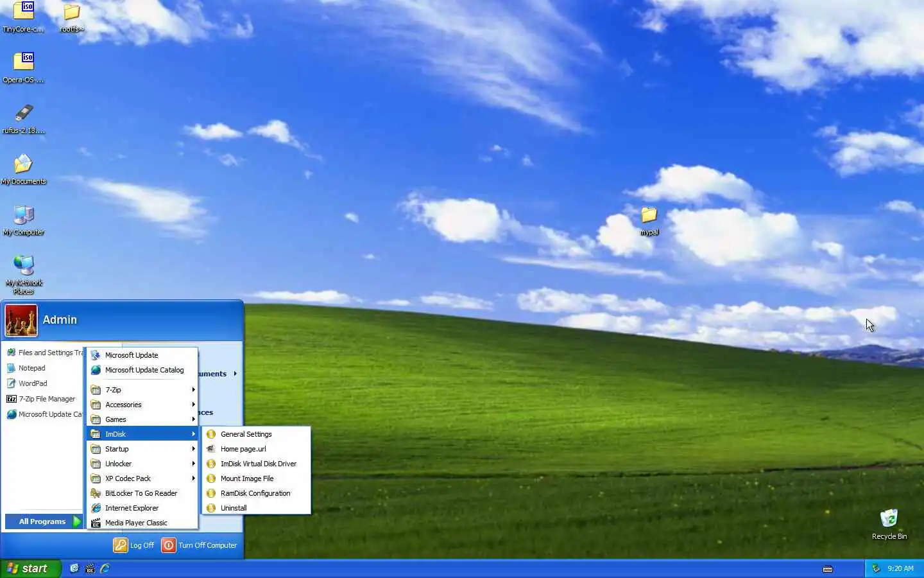
Task: Click the Mount Image File item icon
Action: [211, 478]
